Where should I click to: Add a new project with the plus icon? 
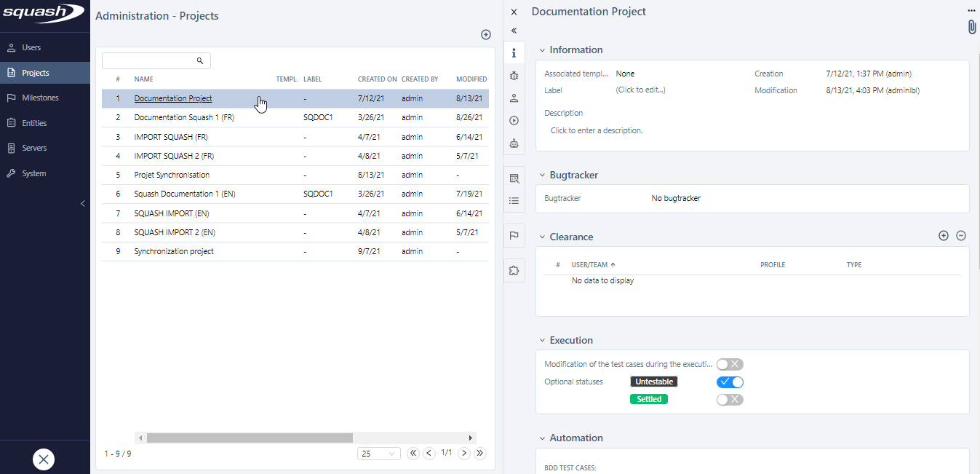(x=486, y=34)
